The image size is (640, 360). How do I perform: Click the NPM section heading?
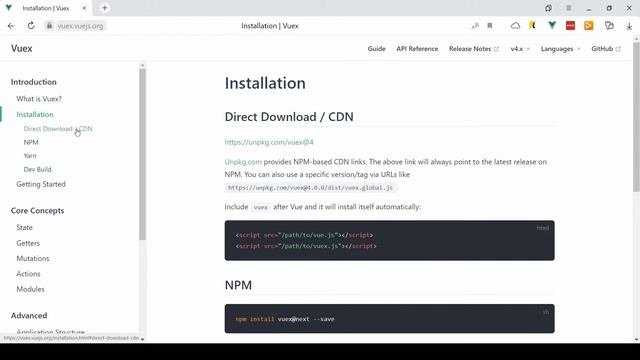(x=238, y=285)
